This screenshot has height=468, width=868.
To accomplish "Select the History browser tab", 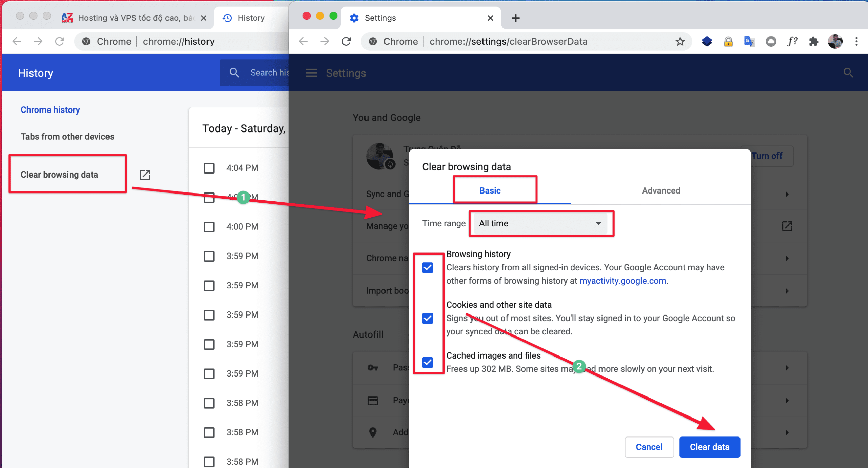I will [251, 18].
